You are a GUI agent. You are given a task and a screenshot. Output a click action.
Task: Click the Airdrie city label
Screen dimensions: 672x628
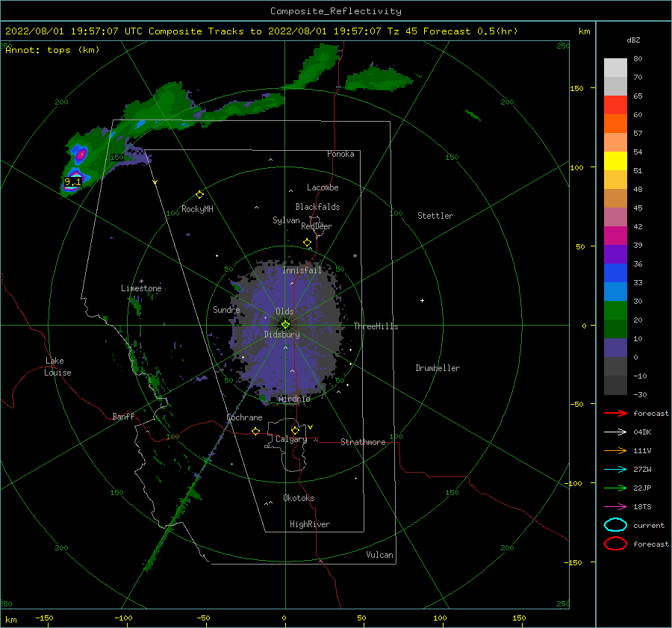(x=294, y=399)
